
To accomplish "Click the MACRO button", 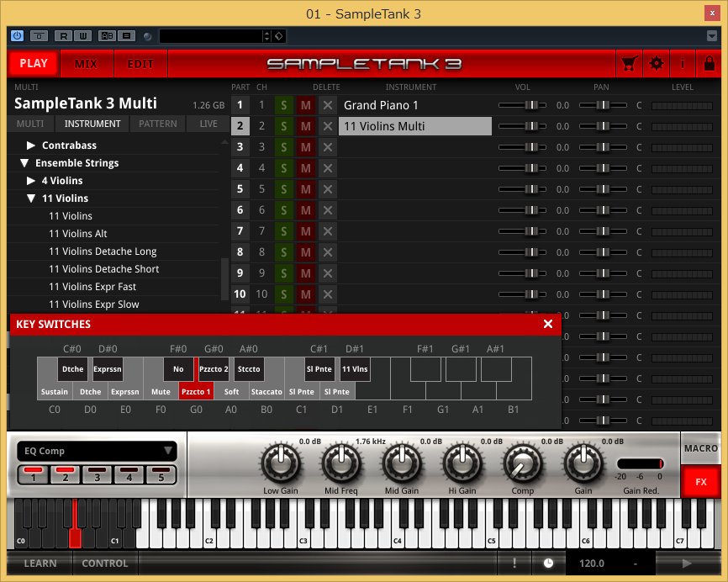I will pos(700,448).
